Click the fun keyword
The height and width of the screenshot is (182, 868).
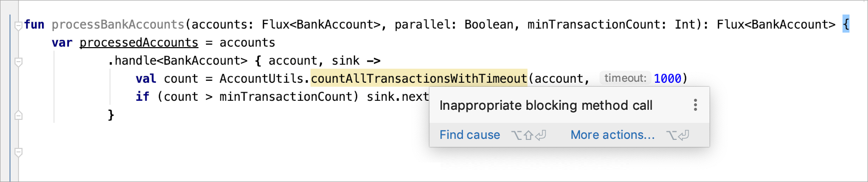34,25
